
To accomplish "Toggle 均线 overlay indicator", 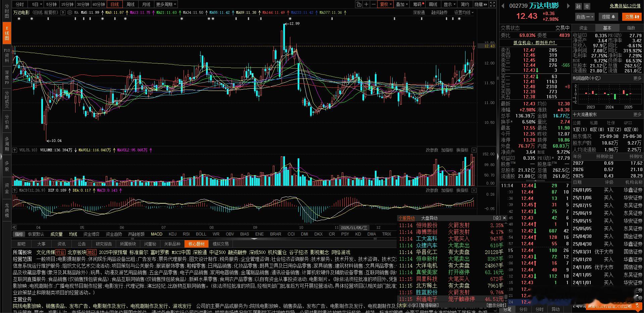I will coord(73,234).
